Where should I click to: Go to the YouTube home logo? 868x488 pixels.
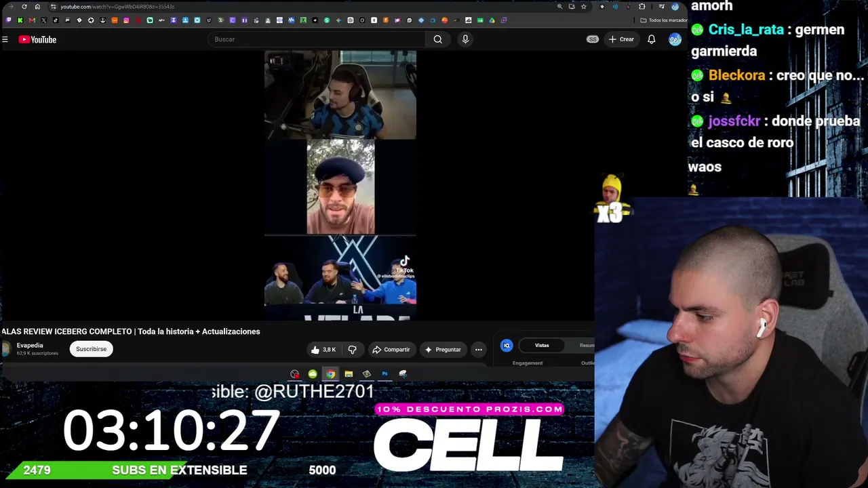[x=37, y=39]
